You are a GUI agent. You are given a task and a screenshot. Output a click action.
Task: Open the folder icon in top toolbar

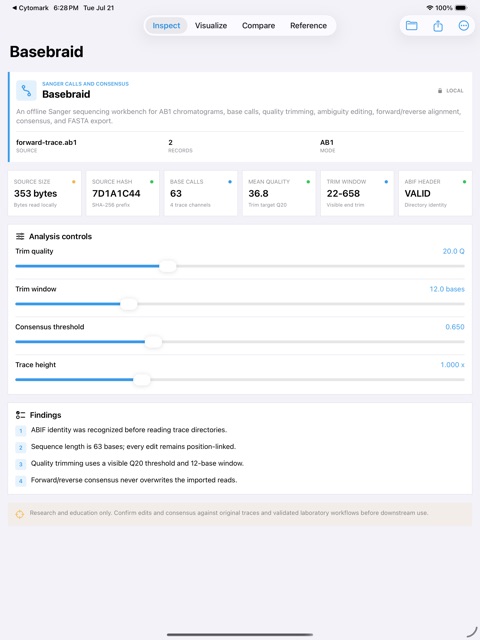click(411, 26)
